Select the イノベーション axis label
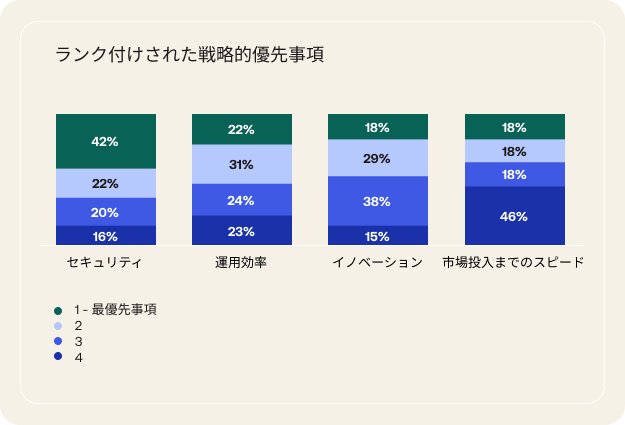This screenshot has height=425, width=625. (x=378, y=263)
